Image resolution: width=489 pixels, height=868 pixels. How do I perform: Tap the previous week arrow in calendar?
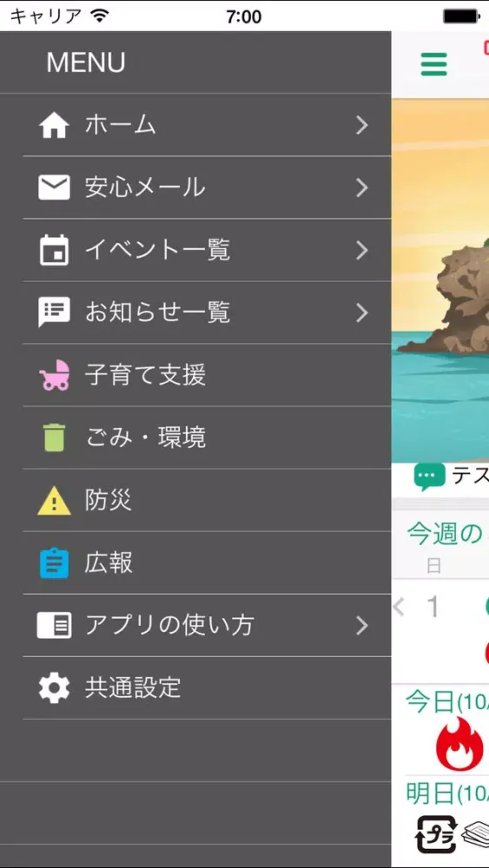click(x=399, y=608)
